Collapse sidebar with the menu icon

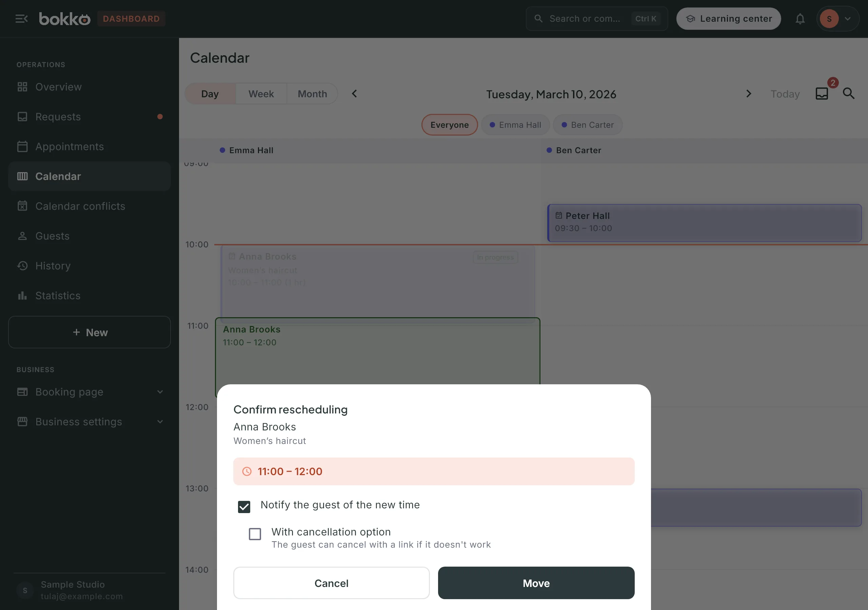[x=22, y=19]
